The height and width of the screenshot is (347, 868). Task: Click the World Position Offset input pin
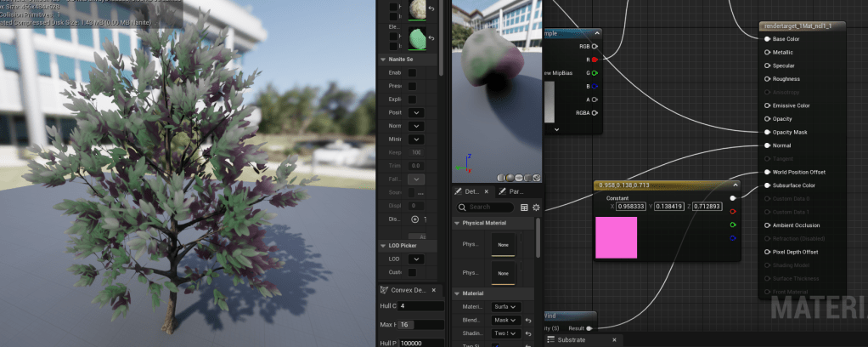point(767,172)
